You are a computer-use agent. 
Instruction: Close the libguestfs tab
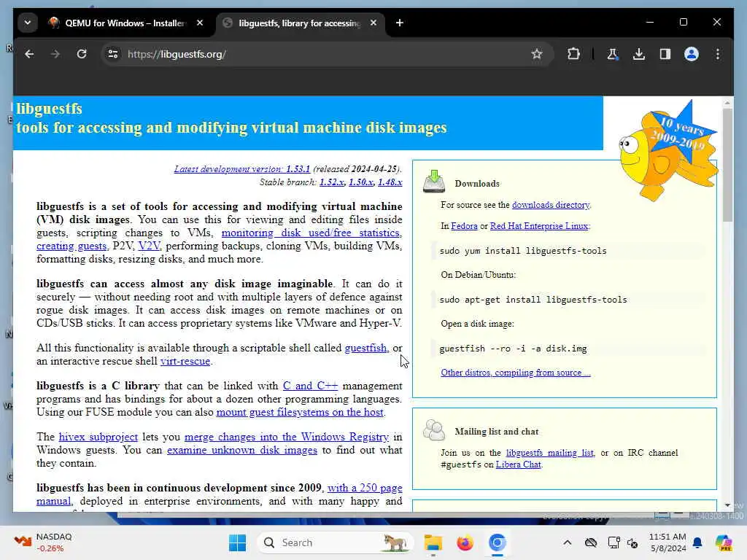tap(373, 23)
